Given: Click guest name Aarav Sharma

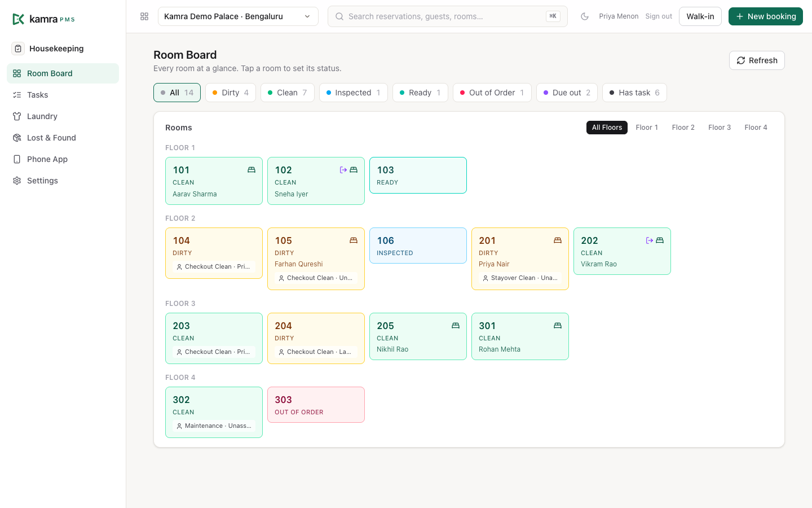Looking at the screenshot, I should click(195, 194).
